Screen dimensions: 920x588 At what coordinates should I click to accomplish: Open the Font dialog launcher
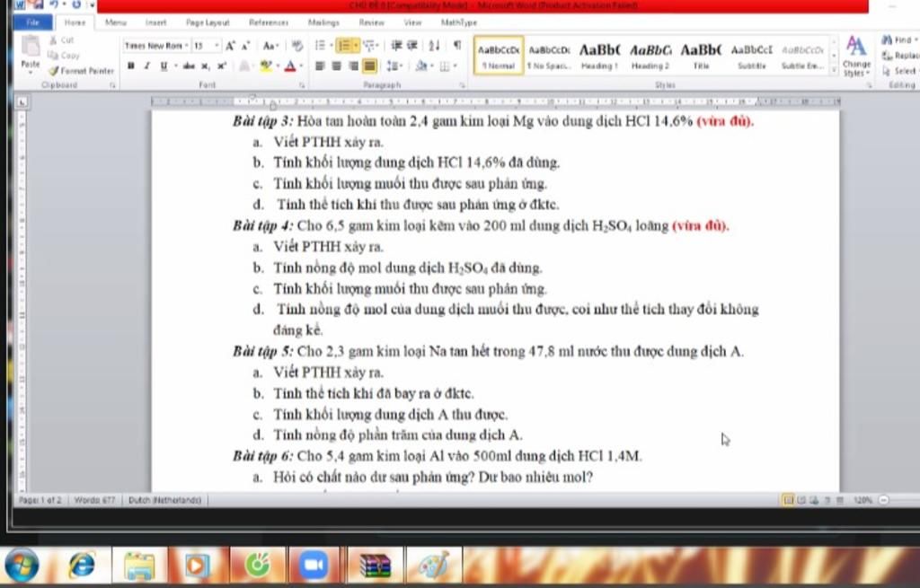click(302, 85)
